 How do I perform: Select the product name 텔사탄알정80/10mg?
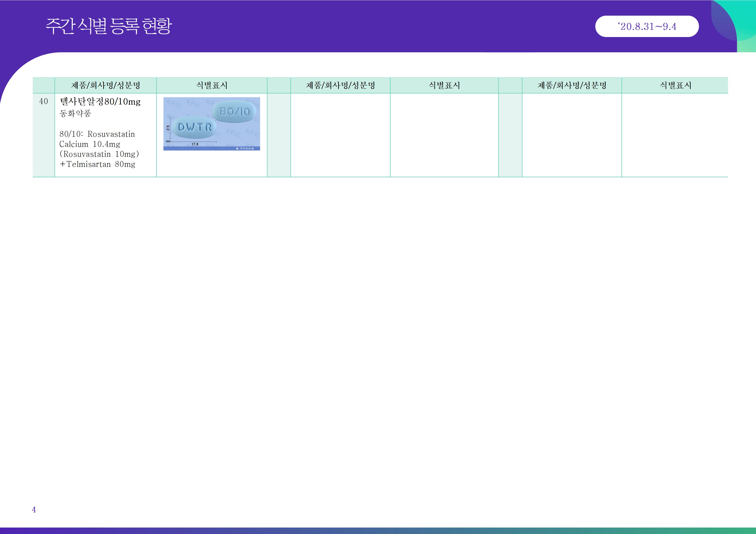pyautogui.click(x=100, y=101)
